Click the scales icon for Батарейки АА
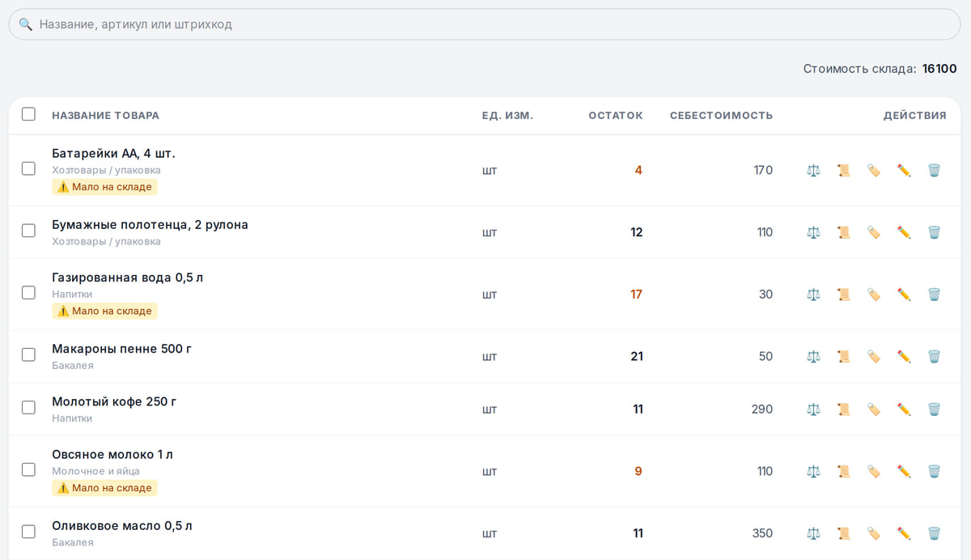971x560 pixels. pos(813,170)
